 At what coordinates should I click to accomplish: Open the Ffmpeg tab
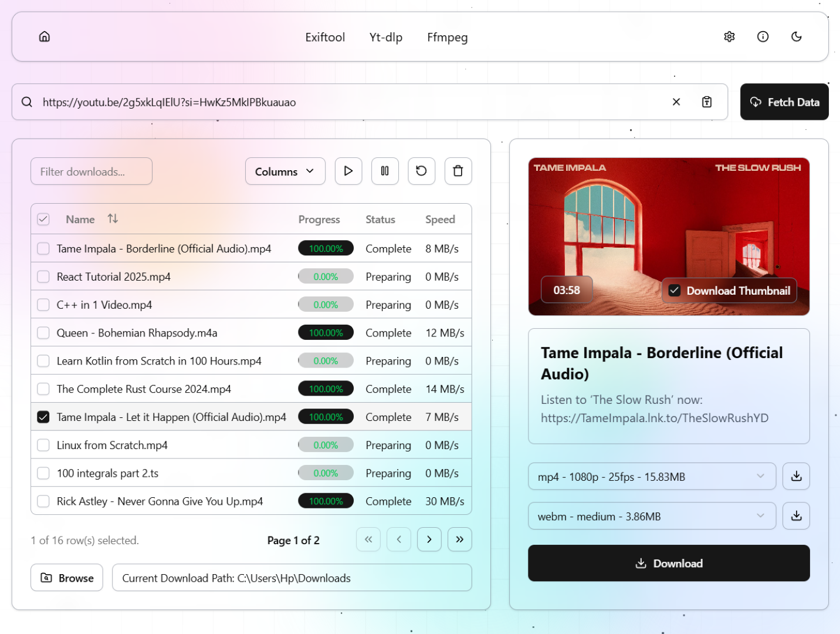coord(447,38)
